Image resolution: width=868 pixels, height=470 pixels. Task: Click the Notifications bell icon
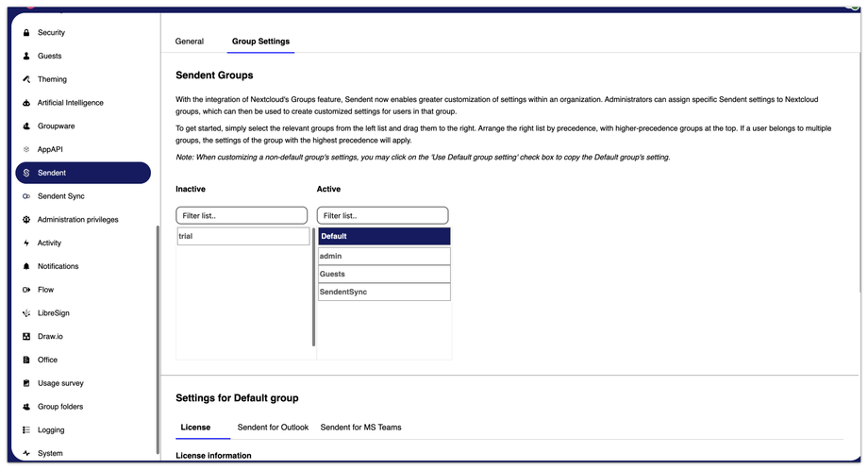[x=26, y=266]
